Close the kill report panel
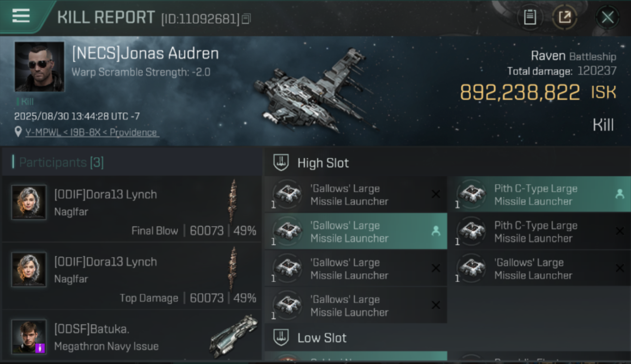The width and height of the screenshot is (631, 364). 607,17
